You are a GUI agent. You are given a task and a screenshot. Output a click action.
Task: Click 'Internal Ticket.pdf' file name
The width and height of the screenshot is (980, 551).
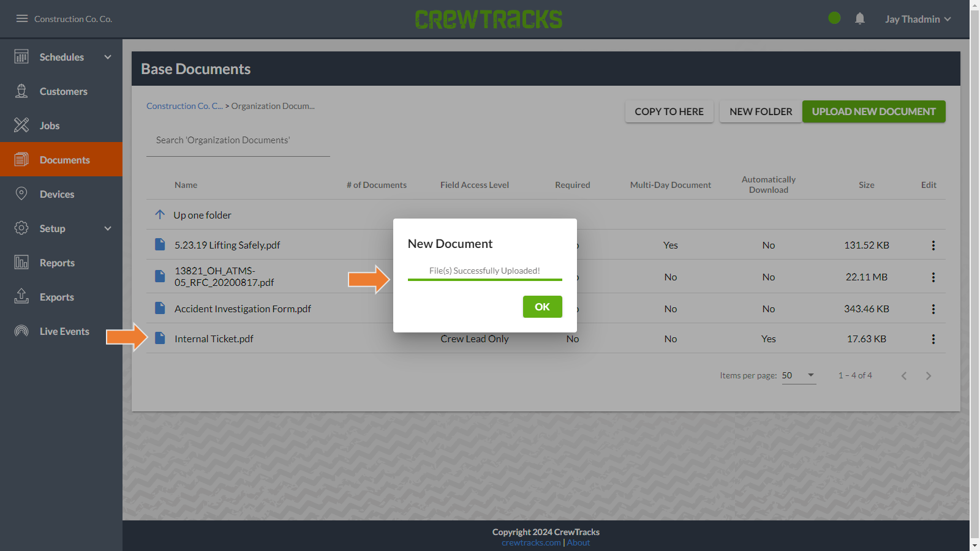pos(214,339)
